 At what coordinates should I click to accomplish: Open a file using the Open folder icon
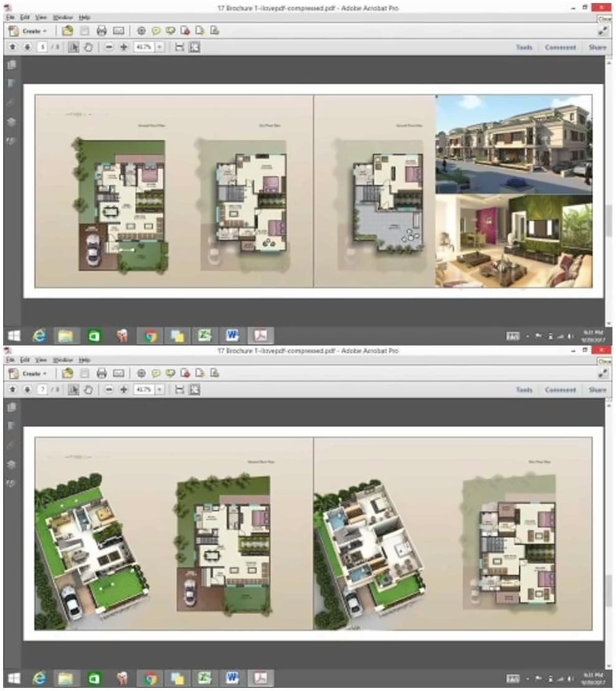(69, 31)
